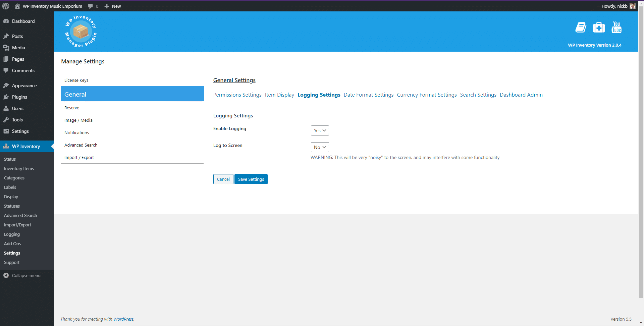Screen dimensions: 644x326
Task: Click Howdy, nickb account menu
Action: click(618, 6)
